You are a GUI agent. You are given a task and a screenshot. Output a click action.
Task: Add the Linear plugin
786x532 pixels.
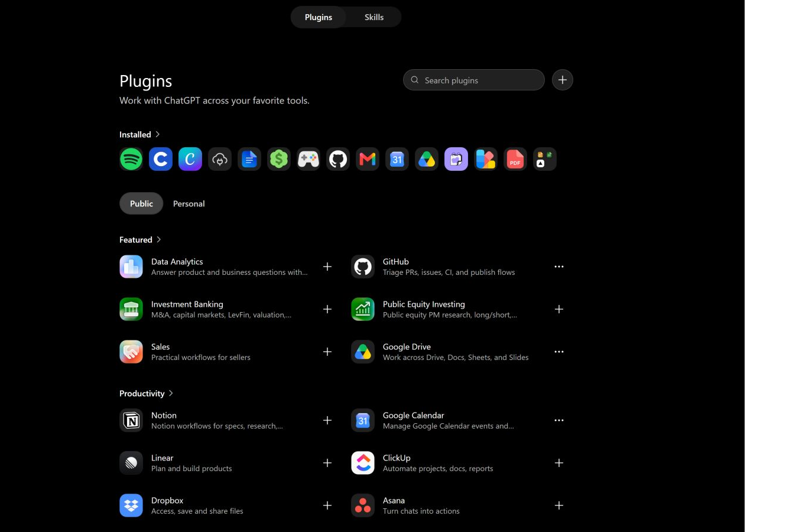(327, 463)
